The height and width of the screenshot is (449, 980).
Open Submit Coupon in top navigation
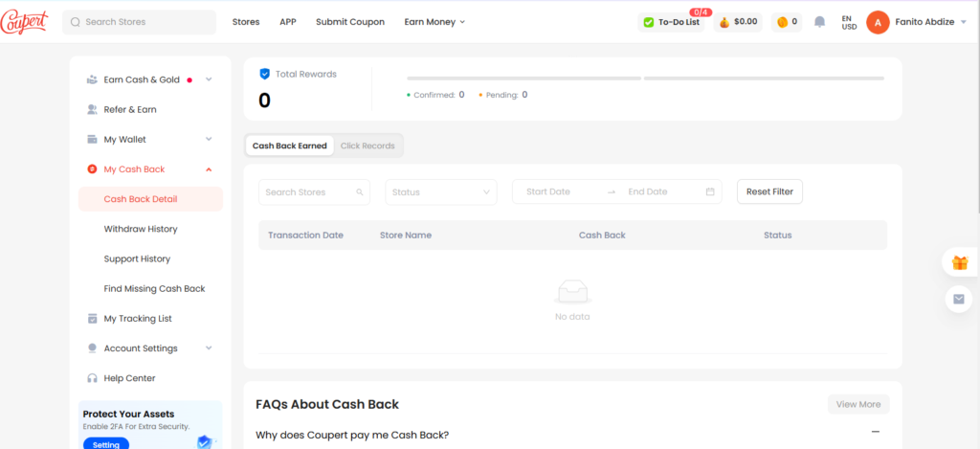[x=350, y=22]
